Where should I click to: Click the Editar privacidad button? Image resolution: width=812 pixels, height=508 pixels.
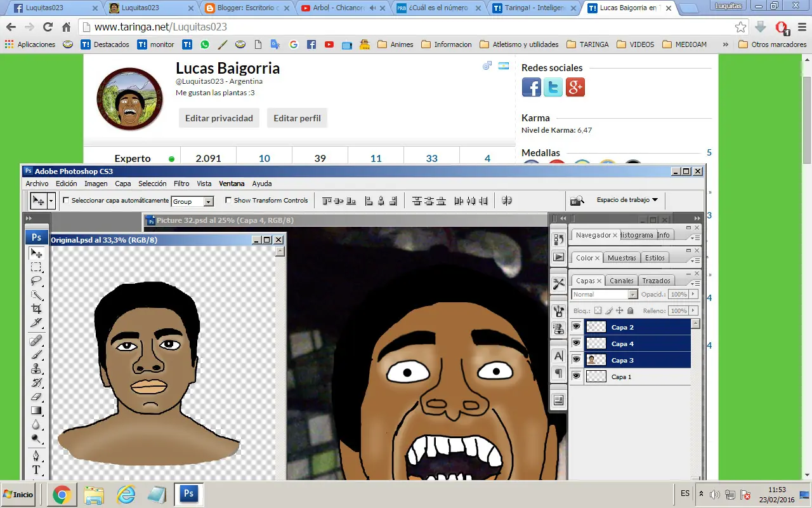219,118
